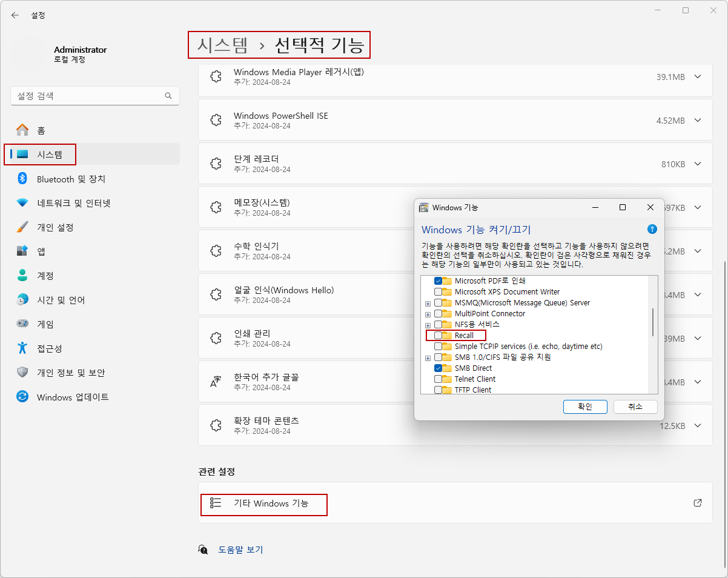Select 시스템 in the sidebar
This screenshot has width=728, height=578.
coord(95,154)
